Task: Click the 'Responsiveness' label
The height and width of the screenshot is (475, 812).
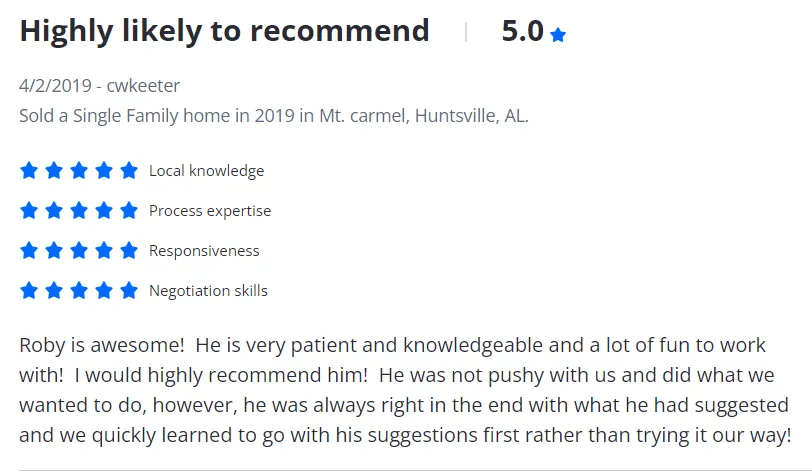Action: 204,251
